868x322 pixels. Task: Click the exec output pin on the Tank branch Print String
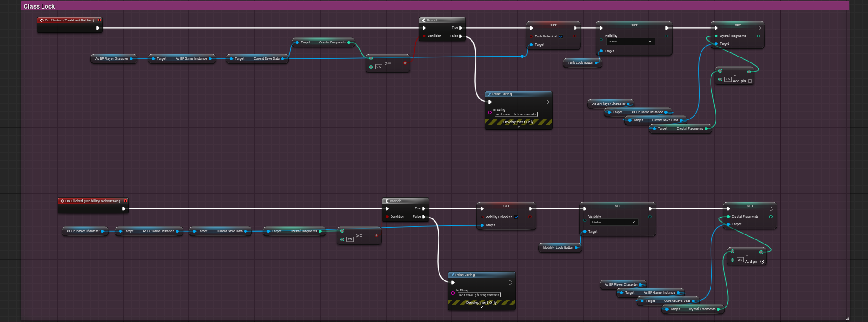tap(547, 102)
